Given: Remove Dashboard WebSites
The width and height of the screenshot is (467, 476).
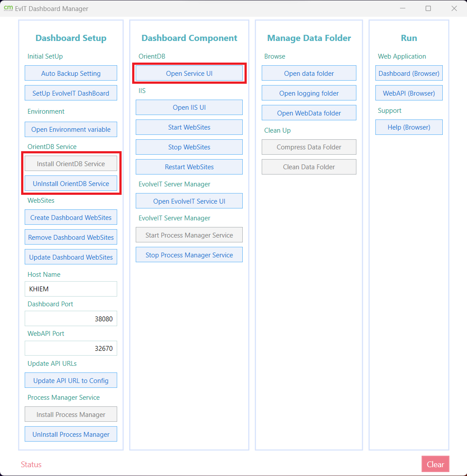Looking at the screenshot, I should [70, 237].
